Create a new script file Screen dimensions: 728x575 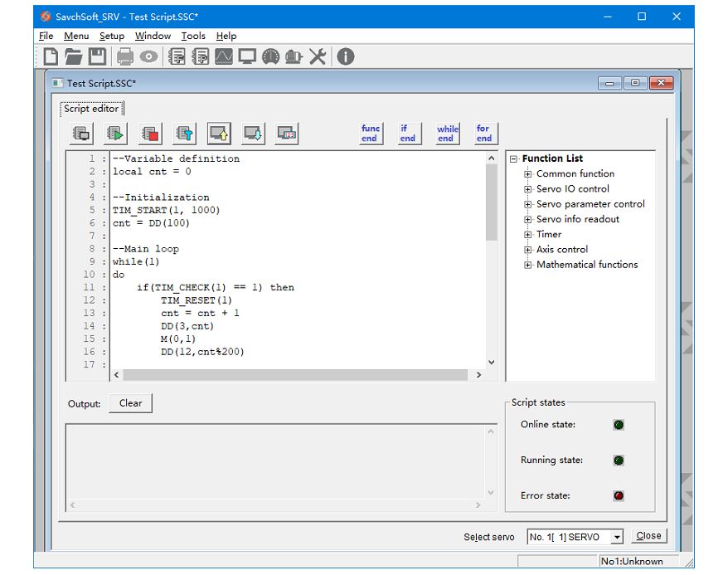[52, 56]
